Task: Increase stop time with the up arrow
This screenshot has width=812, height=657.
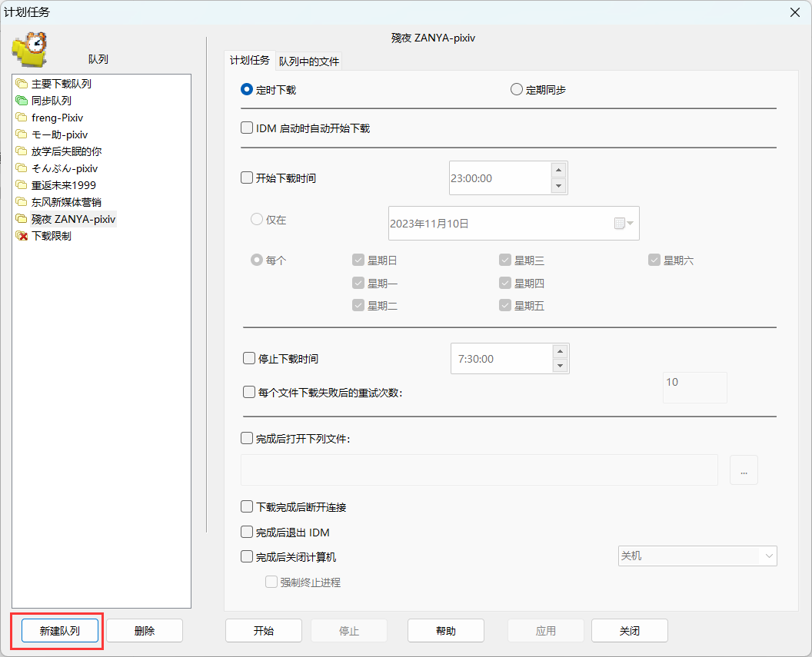Action: coord(560,351)
